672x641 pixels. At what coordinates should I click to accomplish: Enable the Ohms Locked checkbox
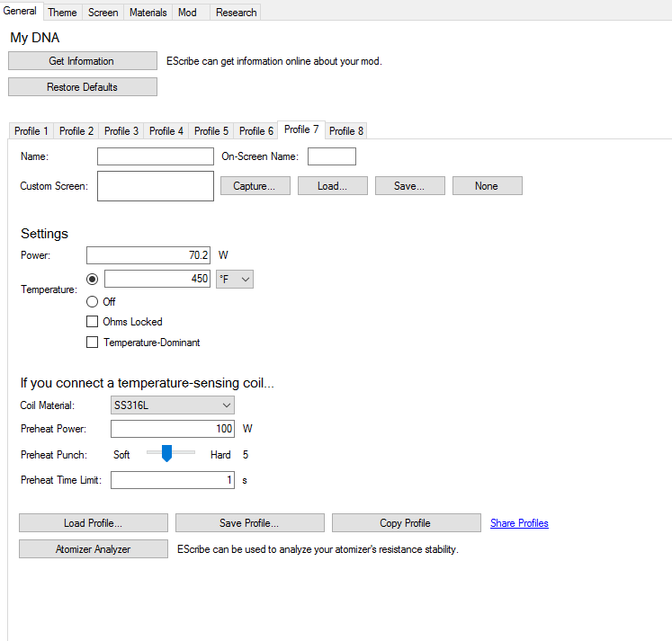coord(92,322)
